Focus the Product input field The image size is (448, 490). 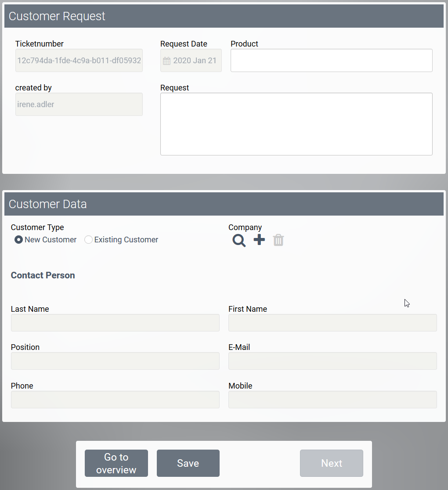tap(332, 60)
